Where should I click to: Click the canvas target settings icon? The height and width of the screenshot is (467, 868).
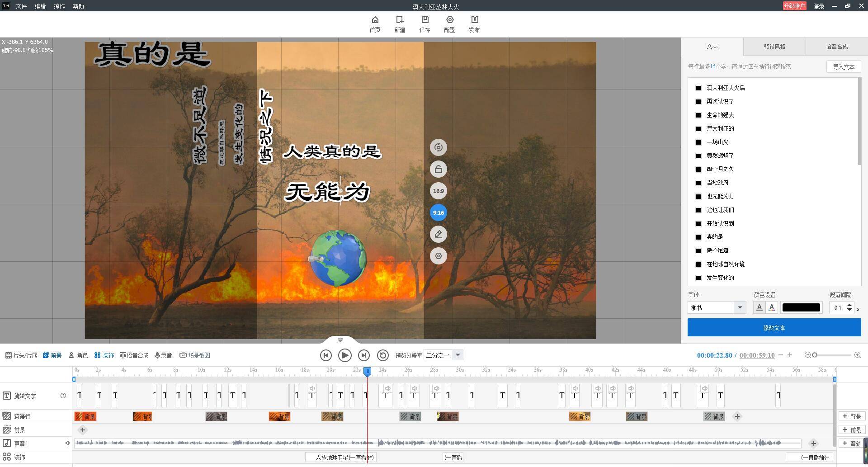click(x=438, y=256)
